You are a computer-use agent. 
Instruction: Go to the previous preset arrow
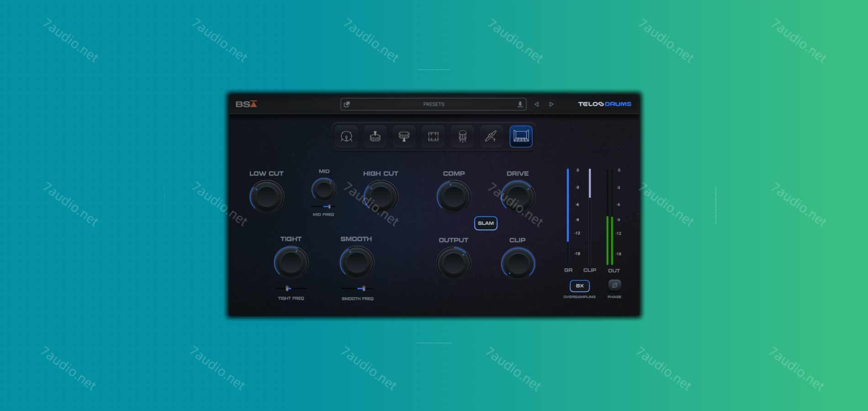point(537,104)
